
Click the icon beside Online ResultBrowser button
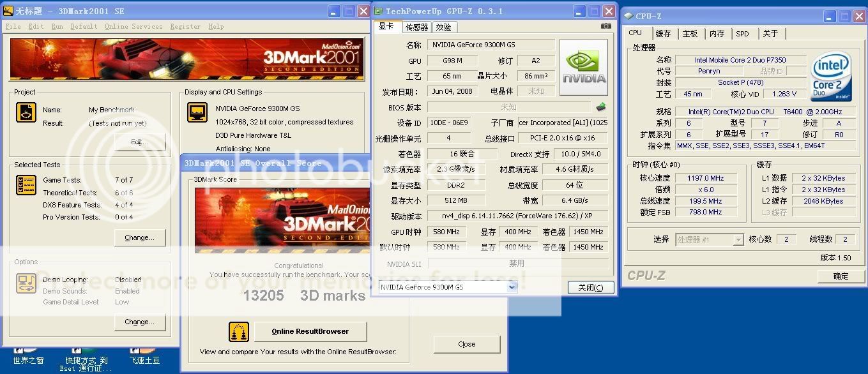click(239, 332)
